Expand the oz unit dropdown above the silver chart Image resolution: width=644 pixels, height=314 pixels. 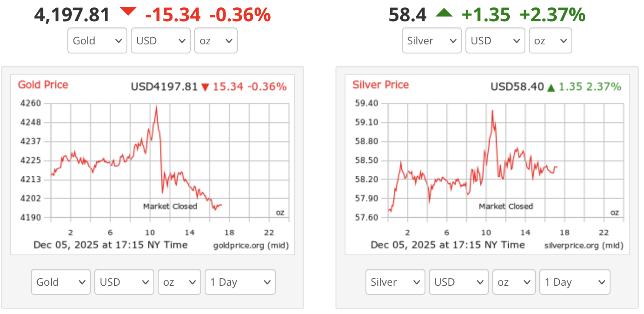550,41
